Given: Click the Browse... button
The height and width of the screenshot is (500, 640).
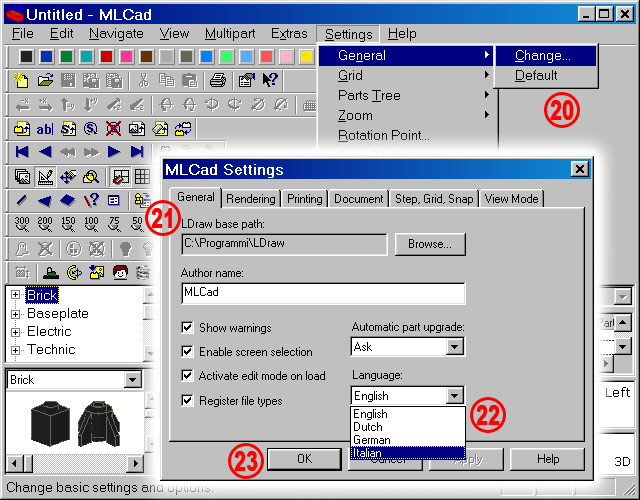Looking at the screenshot, I should [x=430, y=244].
